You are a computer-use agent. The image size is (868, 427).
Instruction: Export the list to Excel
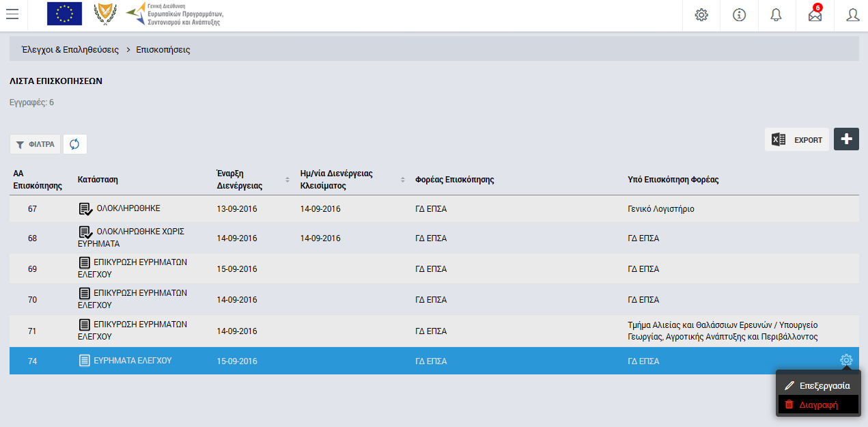point(797,139)
